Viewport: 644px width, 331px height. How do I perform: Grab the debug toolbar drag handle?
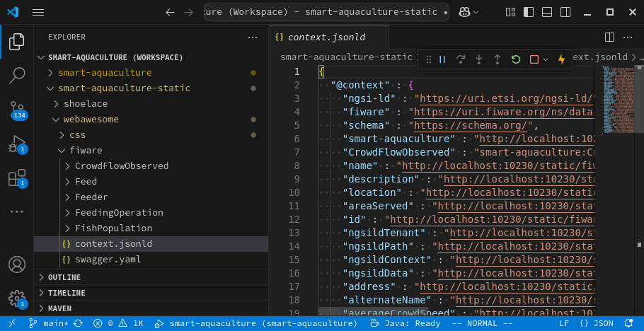point(429,59)
